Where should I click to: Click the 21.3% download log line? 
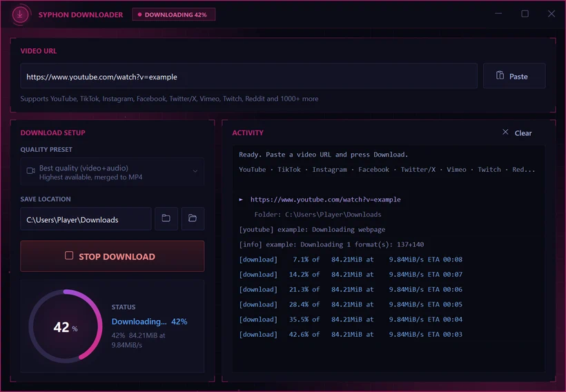[351, 289]
